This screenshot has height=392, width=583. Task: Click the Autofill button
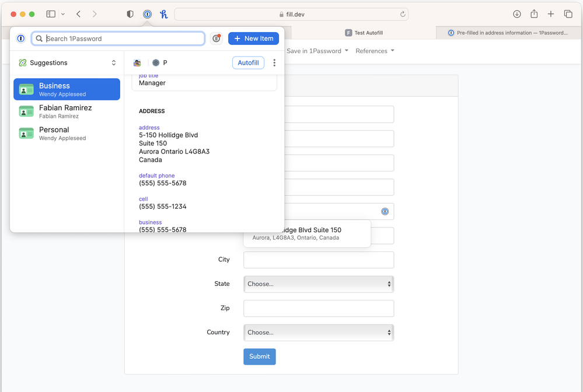coord(248,63)
